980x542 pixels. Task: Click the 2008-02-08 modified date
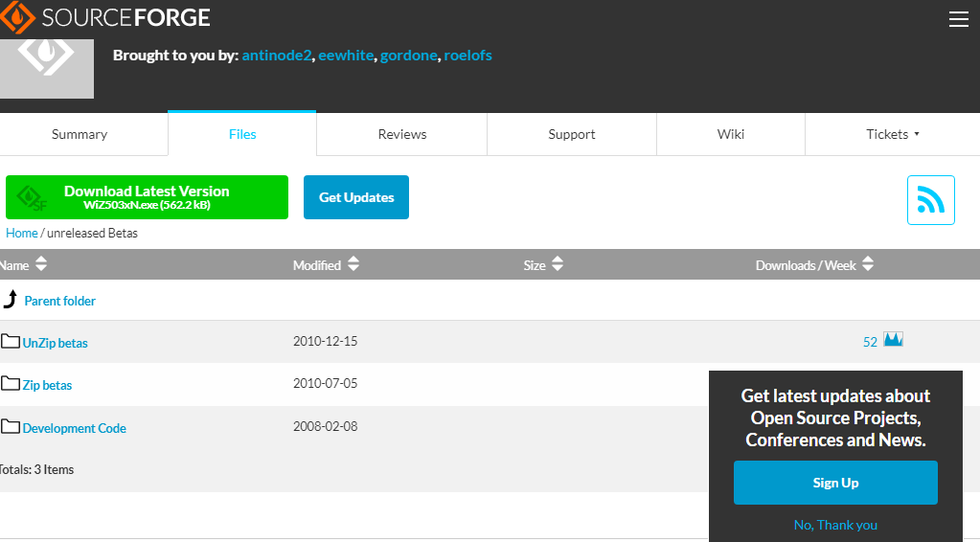(325, 426)
